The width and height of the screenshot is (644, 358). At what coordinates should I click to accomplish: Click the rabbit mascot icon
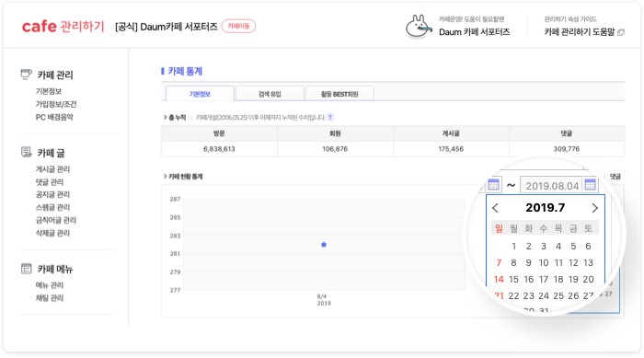click(x=419, y=27)
